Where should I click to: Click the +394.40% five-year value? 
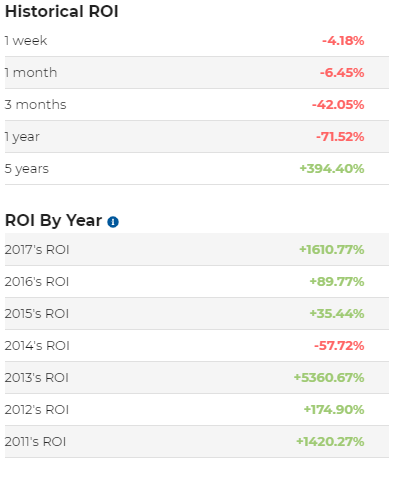pyautogui.click(x=332, y=169)
